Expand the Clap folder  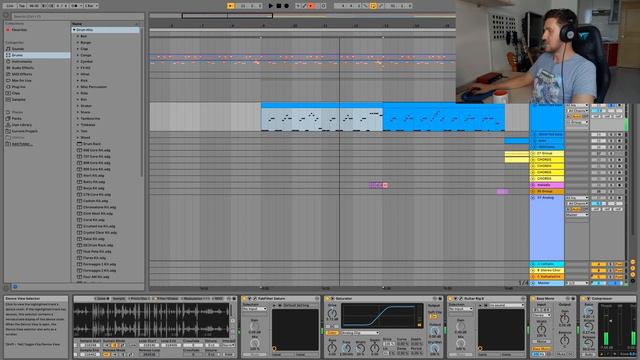pos(78,49)
